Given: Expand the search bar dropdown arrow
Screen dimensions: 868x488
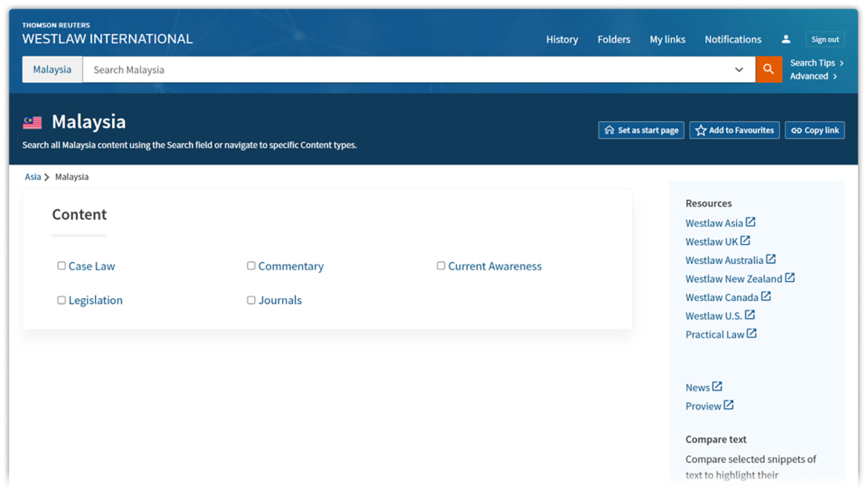Looking at the screenshot, I should tap(739, 70).
